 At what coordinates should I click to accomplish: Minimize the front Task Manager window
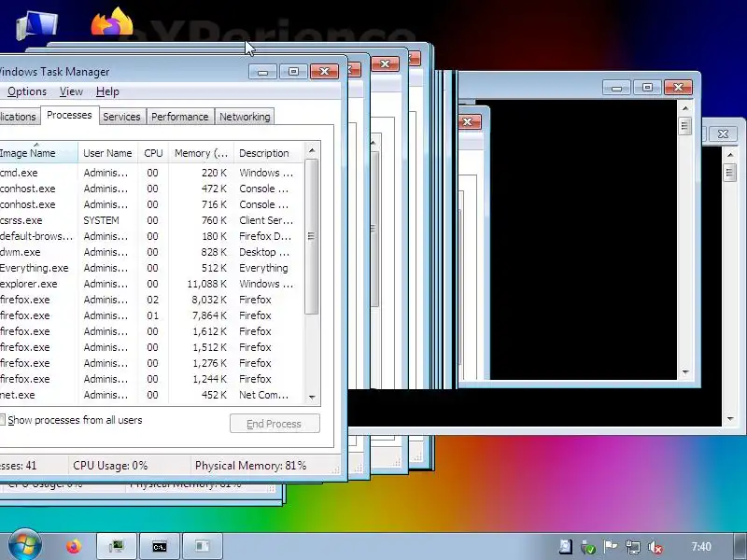tap(262, 72)
